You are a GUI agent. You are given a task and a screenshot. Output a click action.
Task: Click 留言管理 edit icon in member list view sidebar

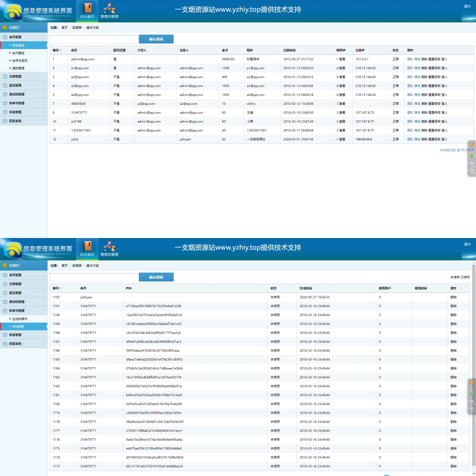click(x=5, y=85)
